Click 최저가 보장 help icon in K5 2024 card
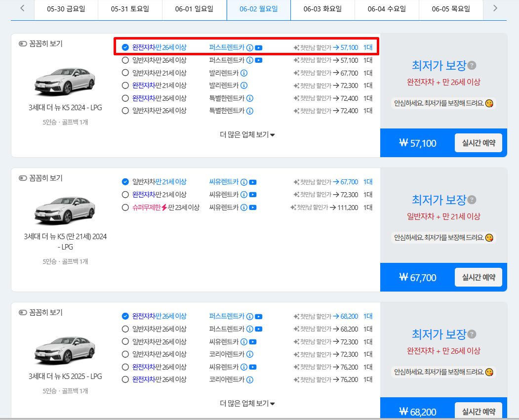 472,66
